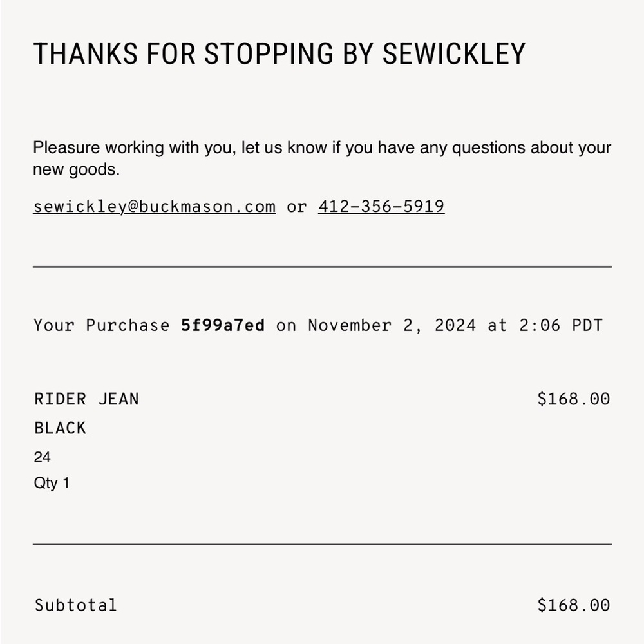
Task: Click the 2:06 PDT purchase time
Action: (x=560, y=325)
